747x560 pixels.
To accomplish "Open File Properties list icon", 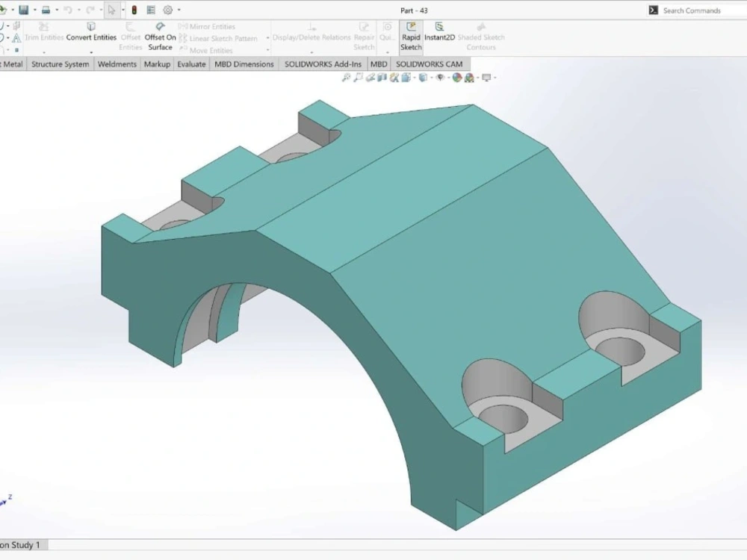I will (x=151, y=10).
